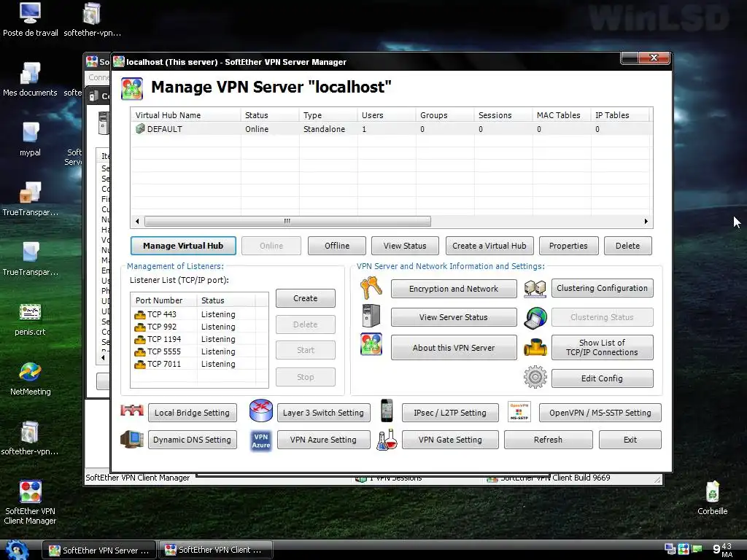Open SoftEther VPN Client Manager desktop icon
Viewport: 747px width, 560px height.
(30, 502)
